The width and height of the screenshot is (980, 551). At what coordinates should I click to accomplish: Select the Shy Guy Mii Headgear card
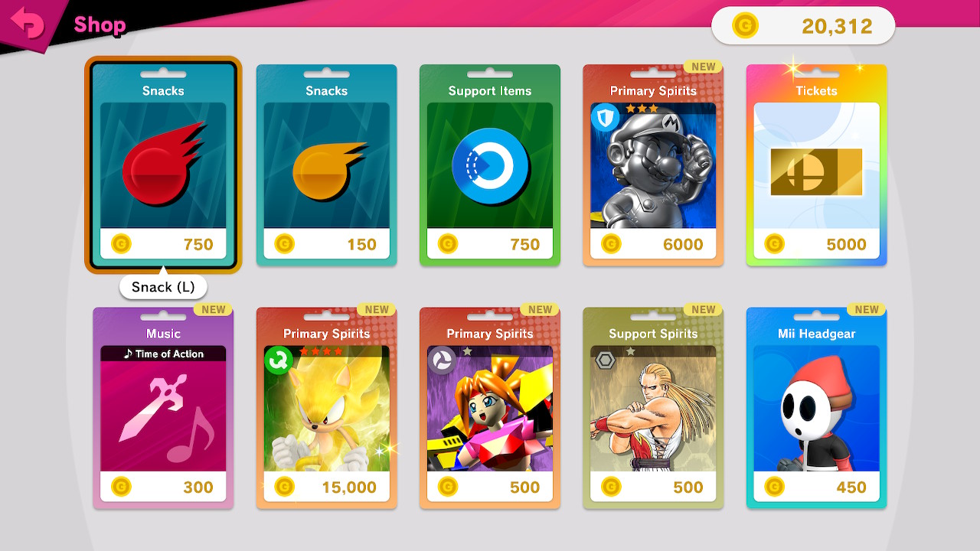(x=817, y=409)
